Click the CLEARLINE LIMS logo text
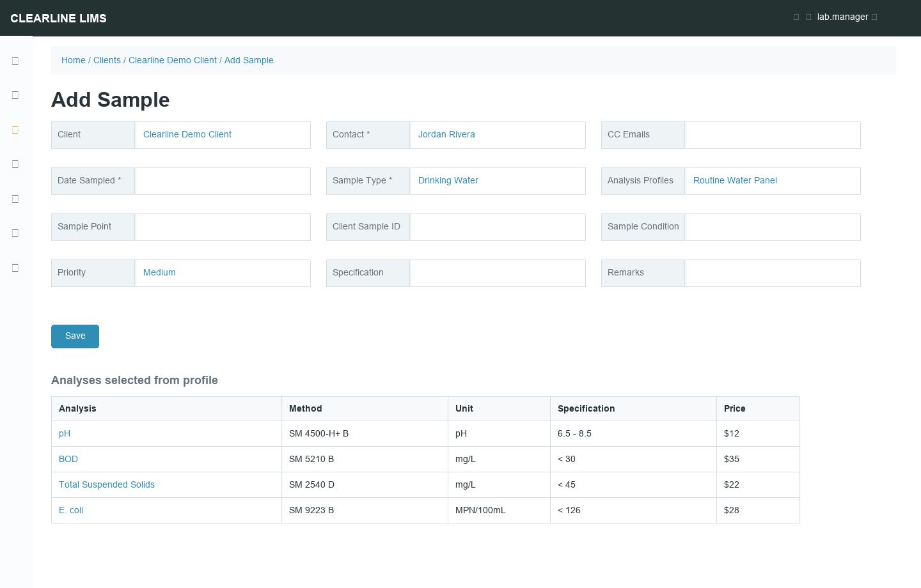Screen dimensions: 921x588 [58, 18]
